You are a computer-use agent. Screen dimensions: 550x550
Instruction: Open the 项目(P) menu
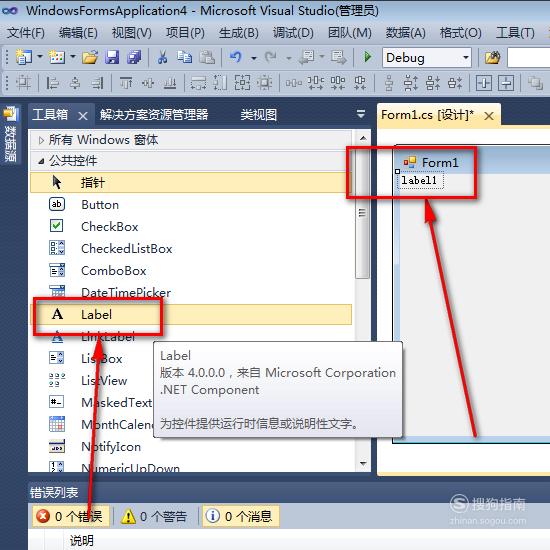(x=185, y=33)
